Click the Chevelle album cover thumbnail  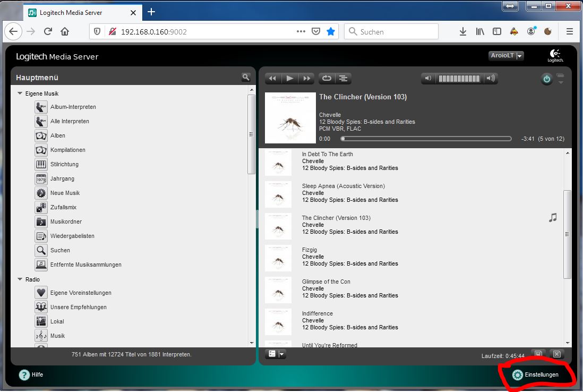(290, 118)
